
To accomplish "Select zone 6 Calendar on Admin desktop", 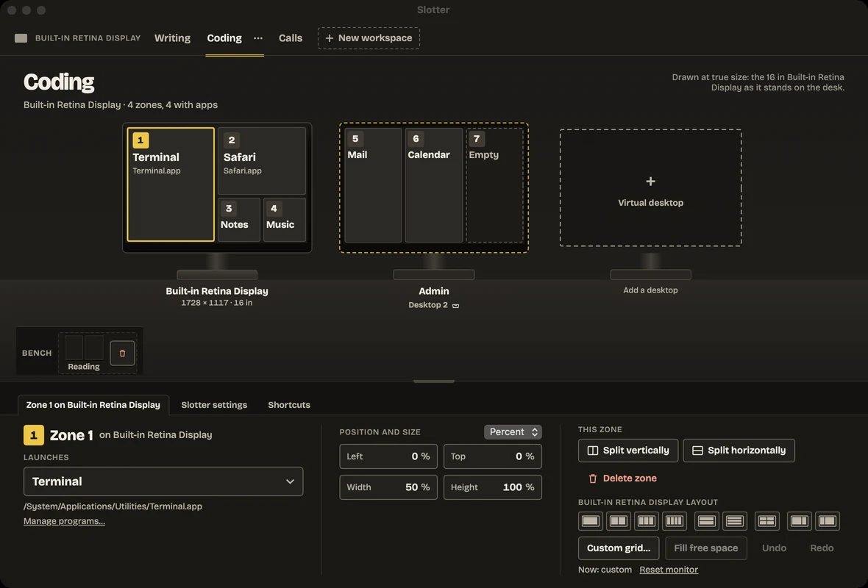I will click(434, 185).
